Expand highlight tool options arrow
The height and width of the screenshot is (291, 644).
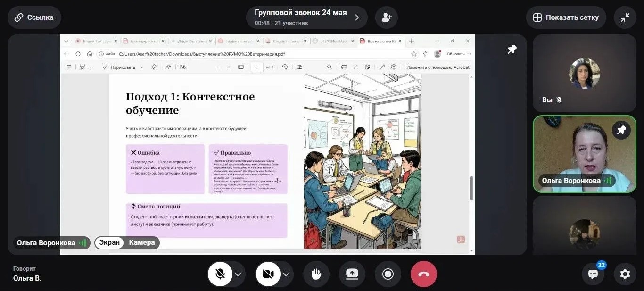click(91, 67)
